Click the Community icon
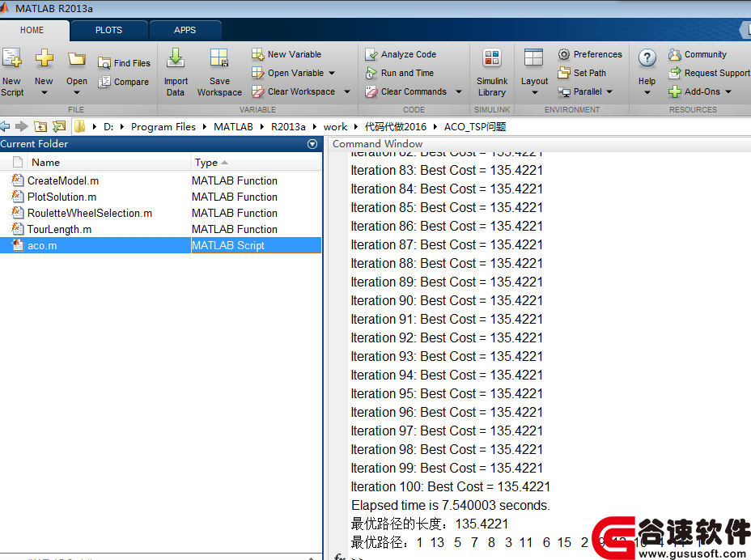Viewport: 751px width, 560px height. tap(675, 54)
